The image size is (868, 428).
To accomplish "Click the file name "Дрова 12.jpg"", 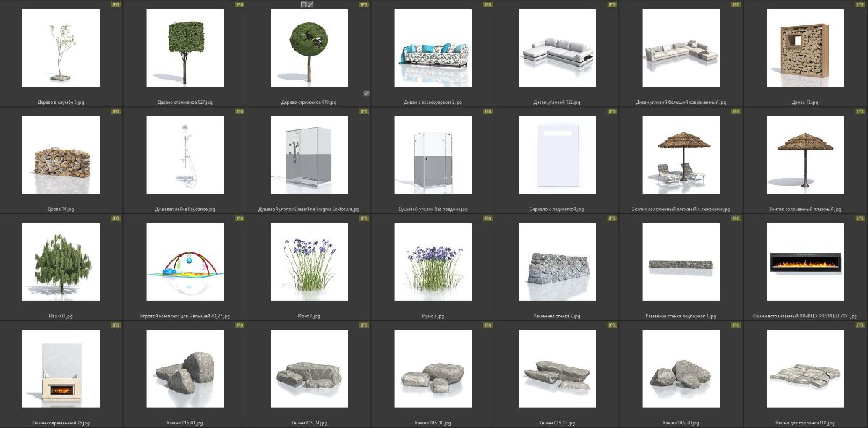I will (x=806, y=103).
